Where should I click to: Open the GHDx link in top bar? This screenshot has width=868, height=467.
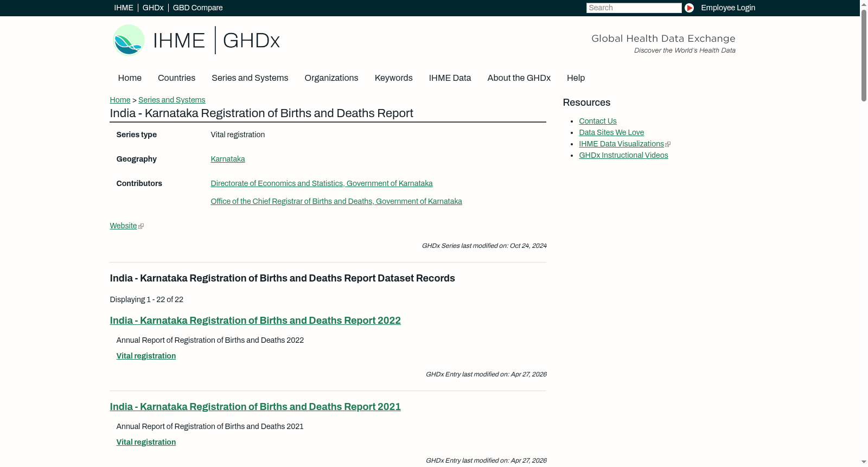point(153,8)
